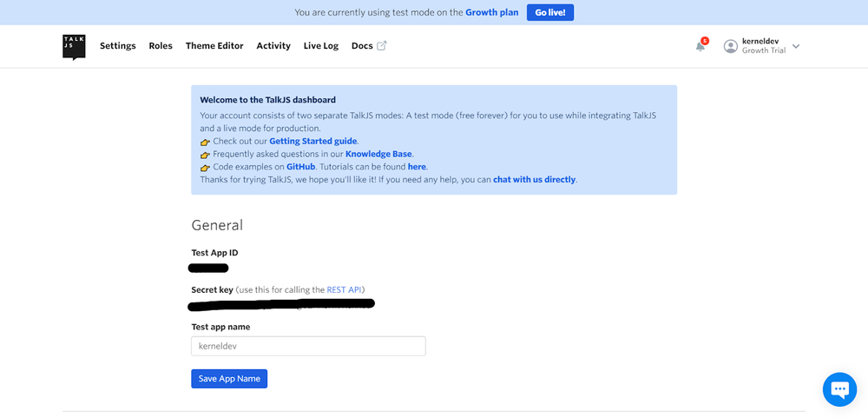Open the Live Log
This screenshot has height=418, width=868.
(x=320, y=46)
